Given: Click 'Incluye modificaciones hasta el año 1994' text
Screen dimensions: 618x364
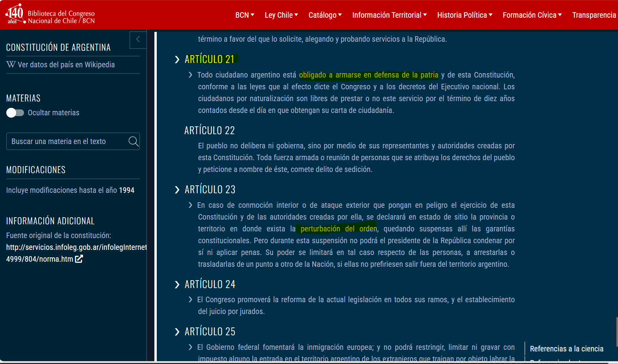Looking at the screenshot, I should point(70,190).
